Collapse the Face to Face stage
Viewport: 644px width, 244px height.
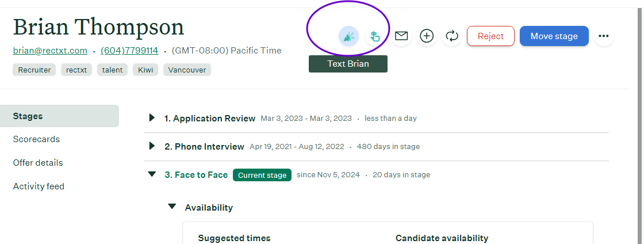[152, 174]
